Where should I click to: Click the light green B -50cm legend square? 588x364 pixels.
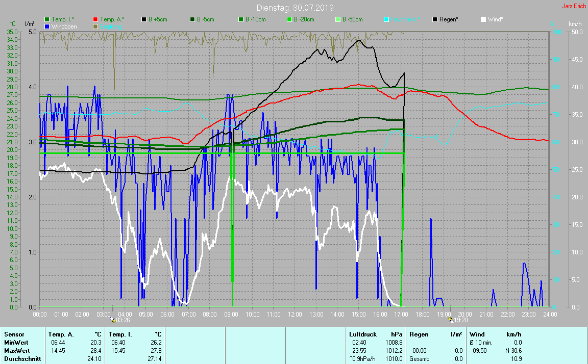tap(338, 19)
